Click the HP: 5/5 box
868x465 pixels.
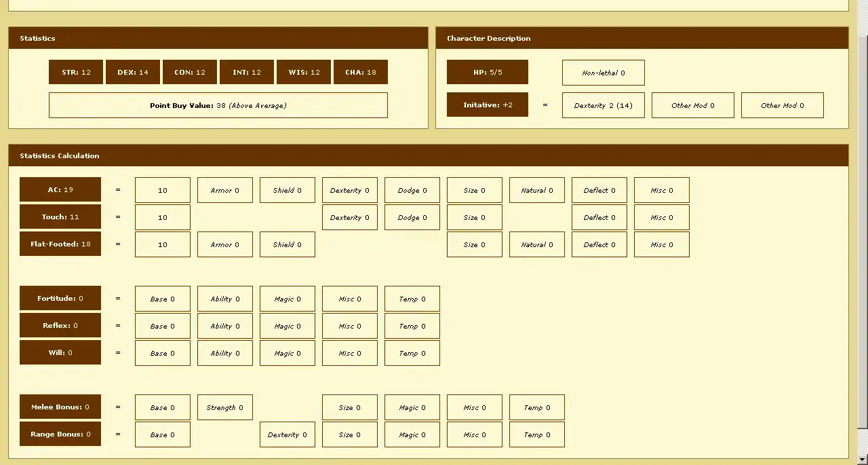(x=488, y=72)
